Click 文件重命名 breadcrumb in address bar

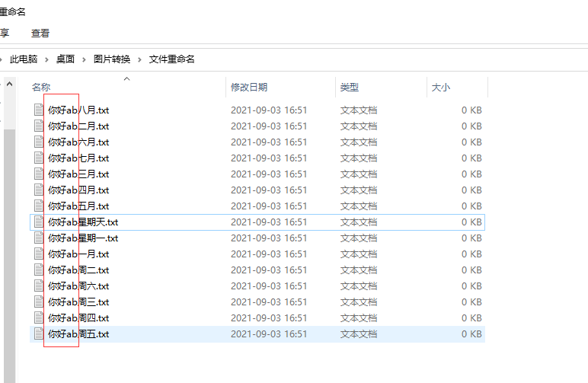(171, 59)
